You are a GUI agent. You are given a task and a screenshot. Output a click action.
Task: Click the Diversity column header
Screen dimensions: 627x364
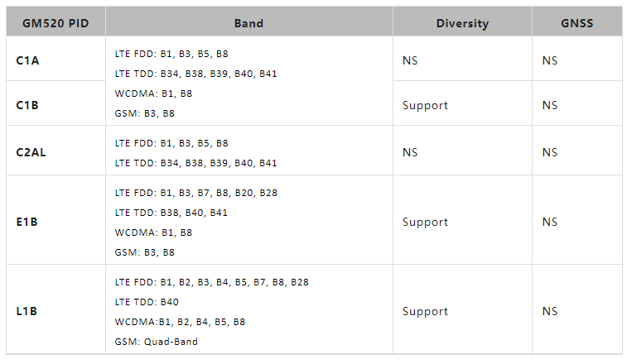tap(462, 23)
